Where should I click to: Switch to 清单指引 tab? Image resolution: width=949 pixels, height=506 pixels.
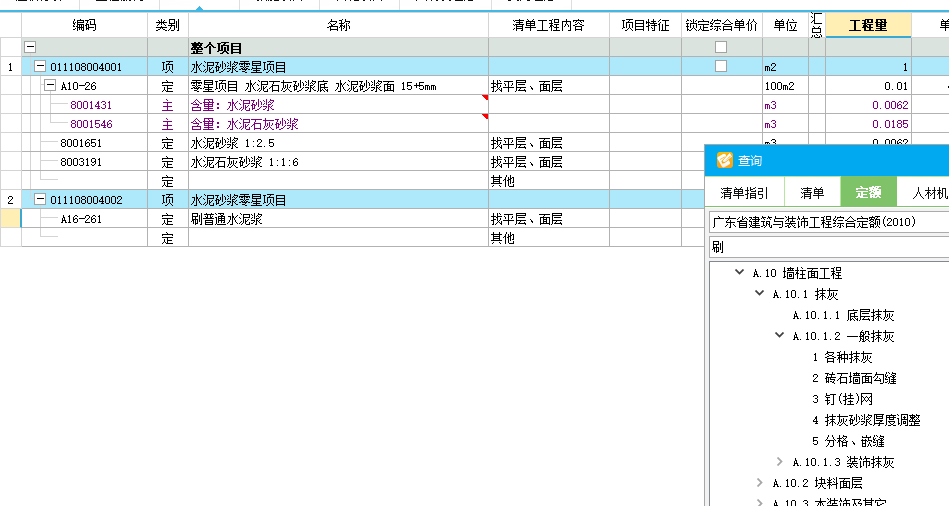pos(744,193)
